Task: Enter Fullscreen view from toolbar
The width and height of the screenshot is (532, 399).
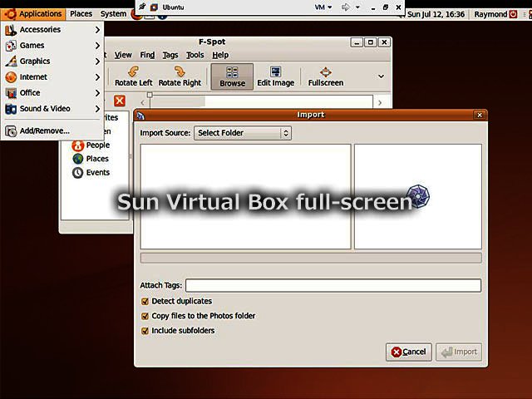Action: click(x=325, y=76)
